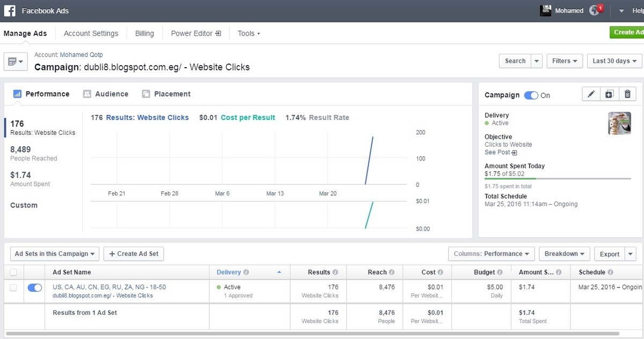The width and height of the screenshot is (644, 339).
Task: Click the Create Ad Set button
Action: click(134, 254)
